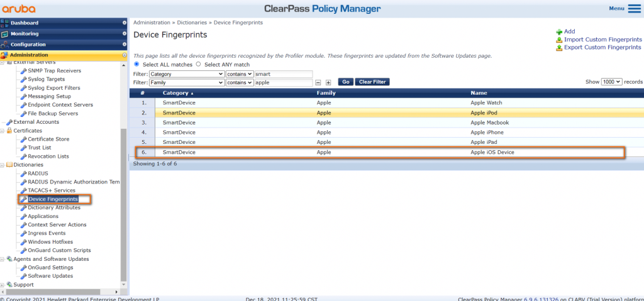Click the Configuration section icon

[x=4, y=45]
